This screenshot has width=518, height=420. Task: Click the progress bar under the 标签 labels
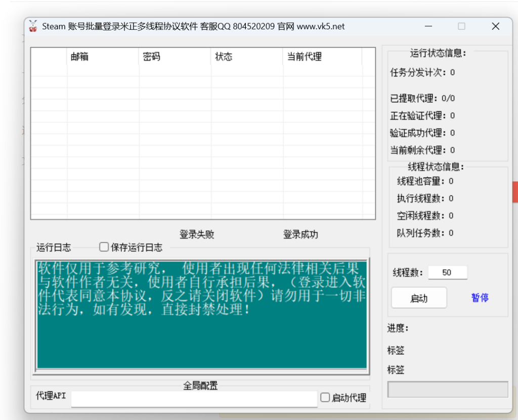click(448, 389)
